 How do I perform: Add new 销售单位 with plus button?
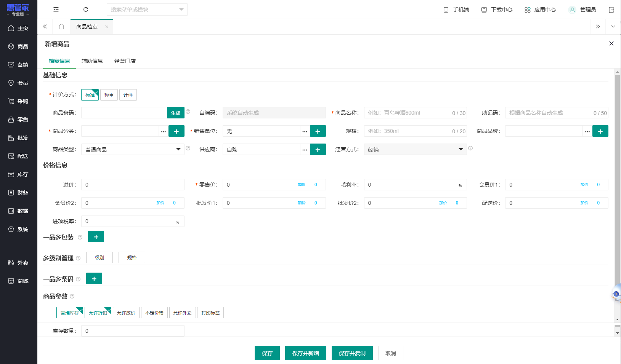click(x=318, y=131)
